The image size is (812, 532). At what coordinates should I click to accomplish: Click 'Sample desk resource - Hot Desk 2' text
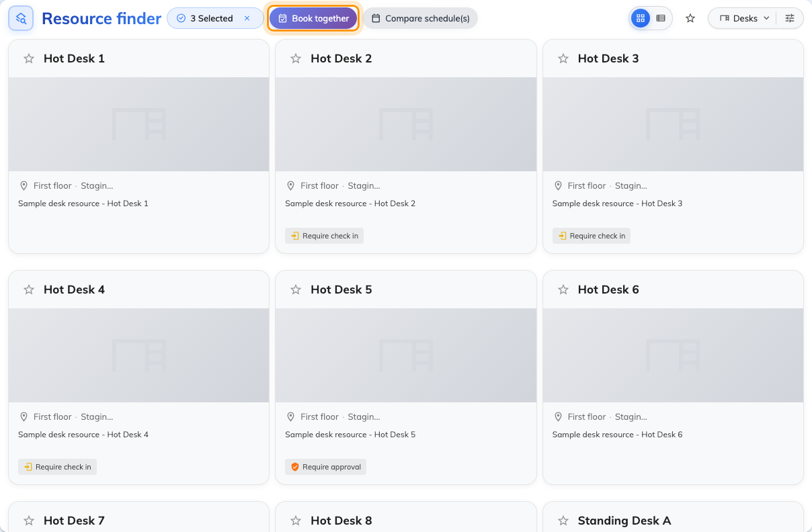[x=350, y=204]
